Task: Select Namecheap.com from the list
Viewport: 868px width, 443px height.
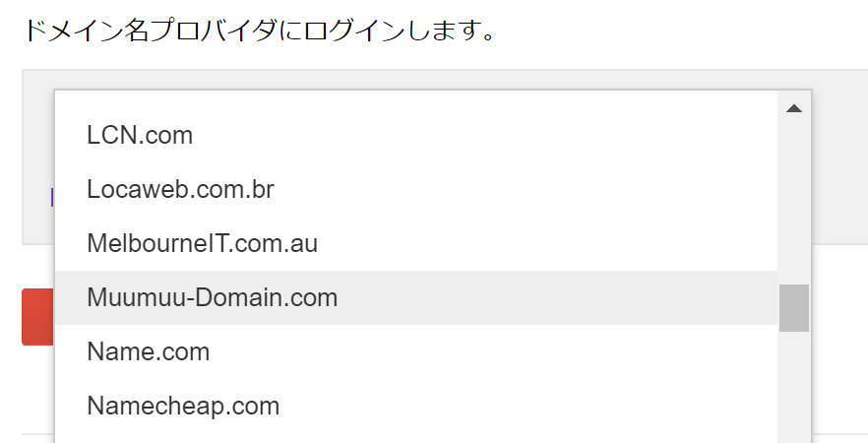Action: 183,406
